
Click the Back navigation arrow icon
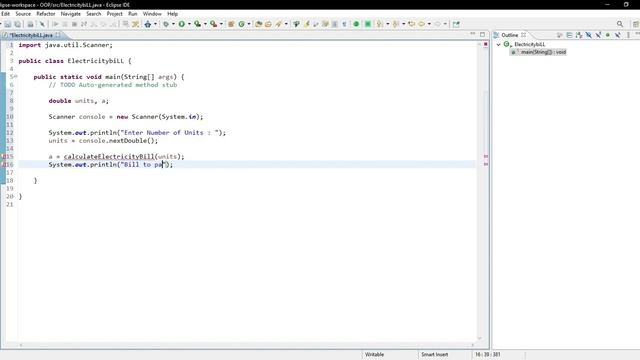(x=422, y=24)
